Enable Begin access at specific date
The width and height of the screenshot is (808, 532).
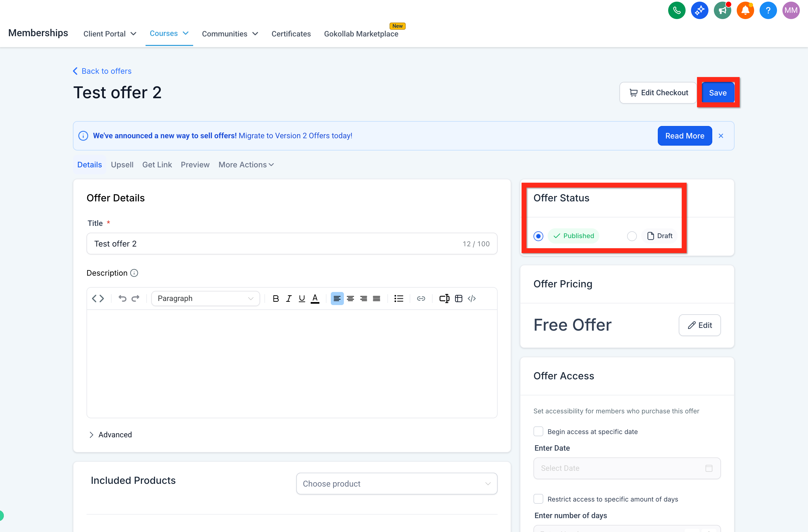pos(538,432)
